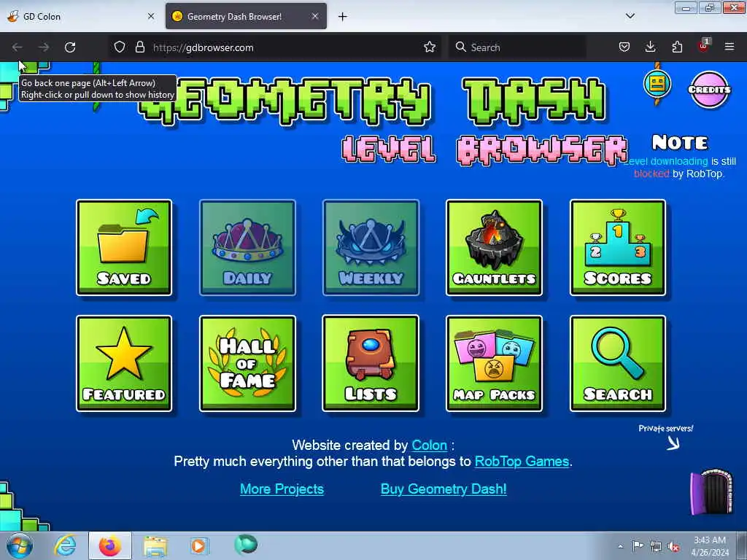Follow the Colon creator link

click(x=429, y=446)
